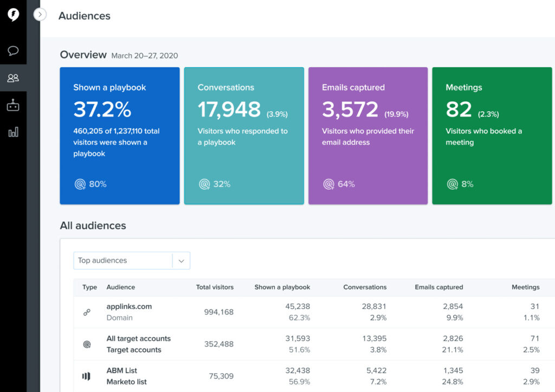Sort by Conversations column header
The width and height of the screenshot is (555, 392).
coord(365,287)
